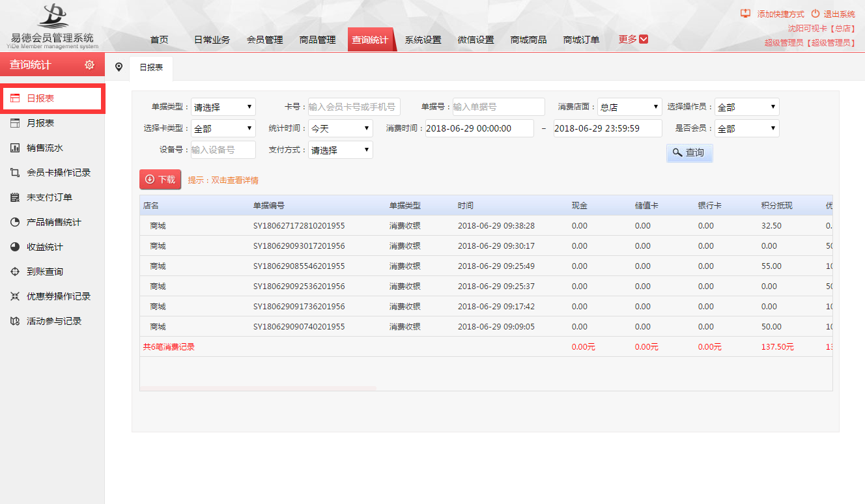This screenshot has height=504, width=865.
Task: Click the red 下载 button
Action: tap(160, 179)
